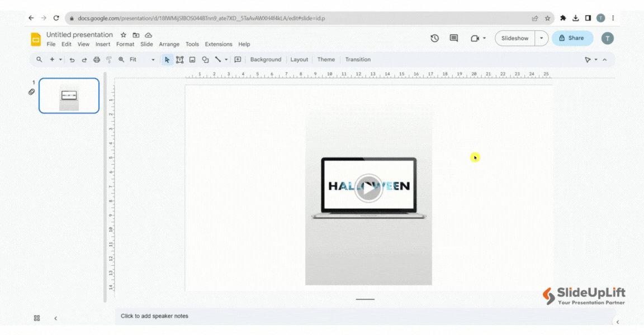Redo the last action
The width and height of the screenshot is (644, 335).
(x=84, y=59)
